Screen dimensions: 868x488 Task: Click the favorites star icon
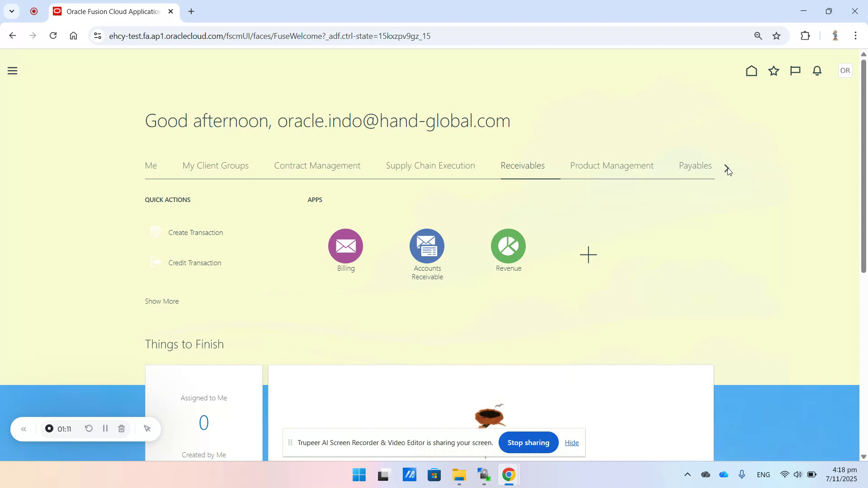click(x=774, y=70)
